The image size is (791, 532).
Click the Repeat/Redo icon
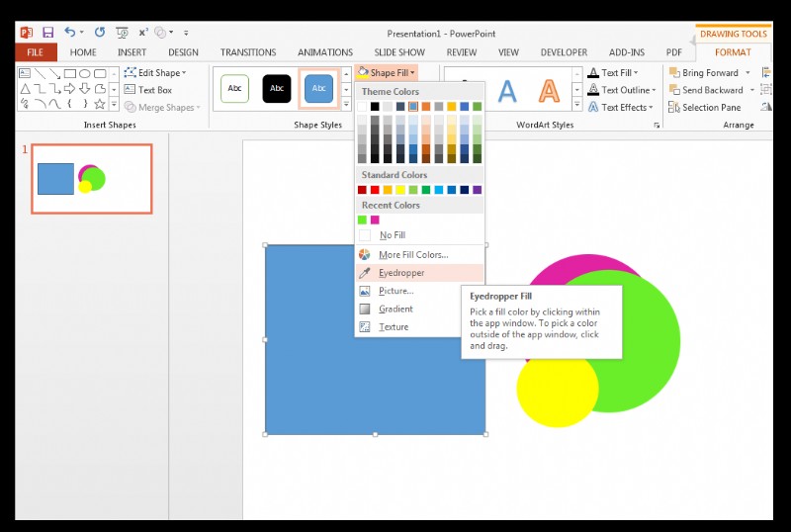(100, 33)
